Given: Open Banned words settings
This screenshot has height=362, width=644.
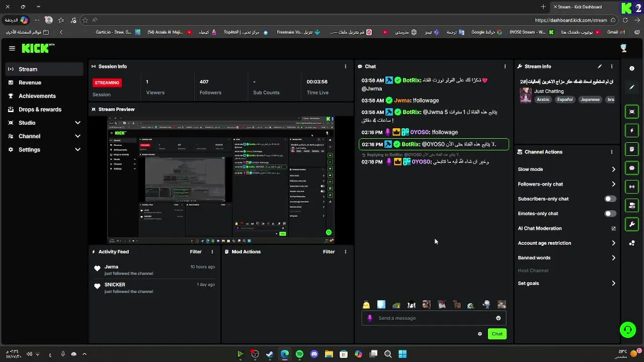Looking at the screenshot, I should coord(567,258).
